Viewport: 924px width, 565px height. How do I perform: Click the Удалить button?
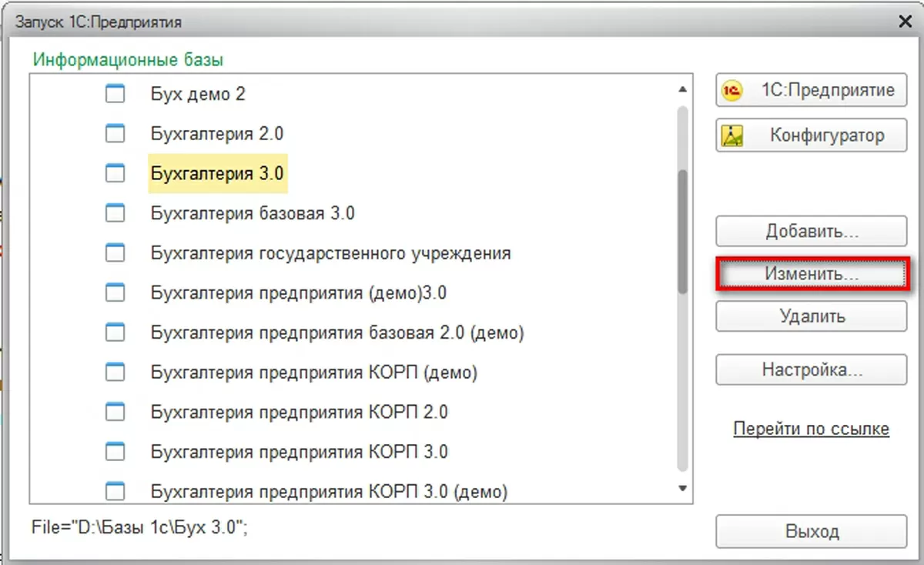point(812,316)
